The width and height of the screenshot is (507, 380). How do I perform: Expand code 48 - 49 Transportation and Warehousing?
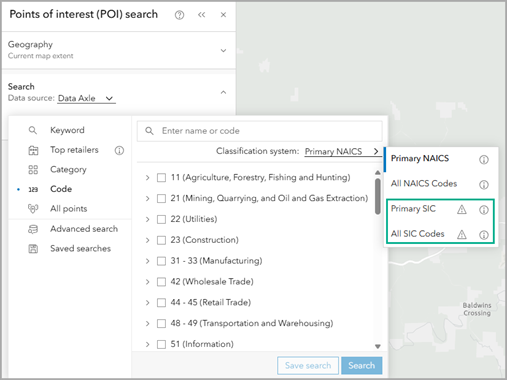pos(147,323)
